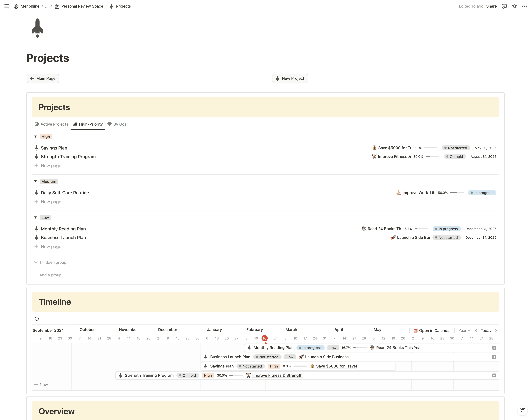Viewport: 532px width, 420px height.
Task: Go to previous timeline period arrow
Action: coord(476,331)
